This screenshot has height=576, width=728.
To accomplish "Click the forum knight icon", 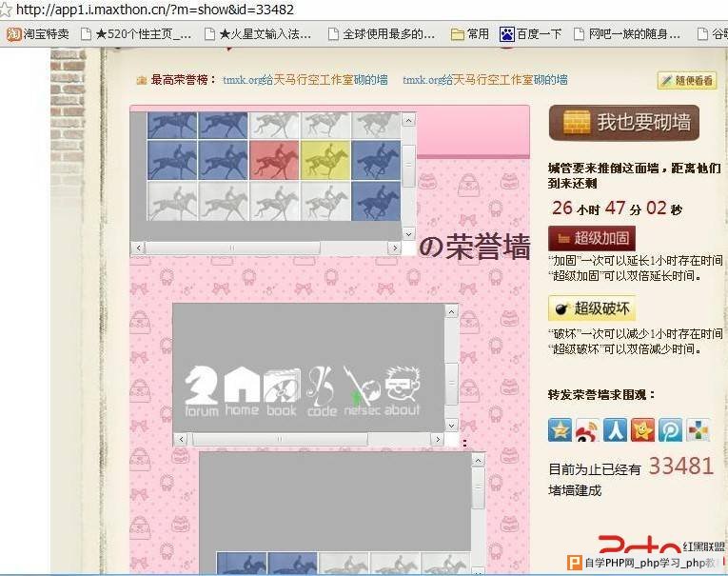I will (201, 391).
